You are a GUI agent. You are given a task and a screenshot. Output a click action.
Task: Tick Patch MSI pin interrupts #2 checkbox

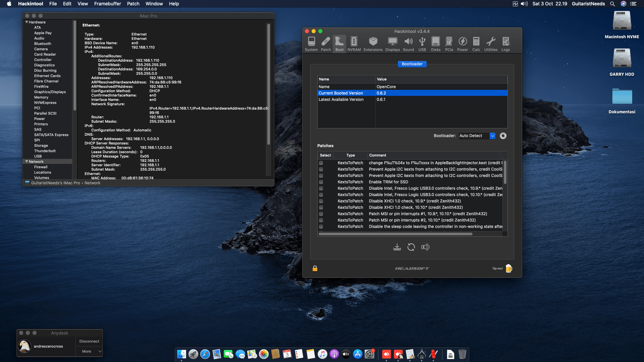click(321, 220)
